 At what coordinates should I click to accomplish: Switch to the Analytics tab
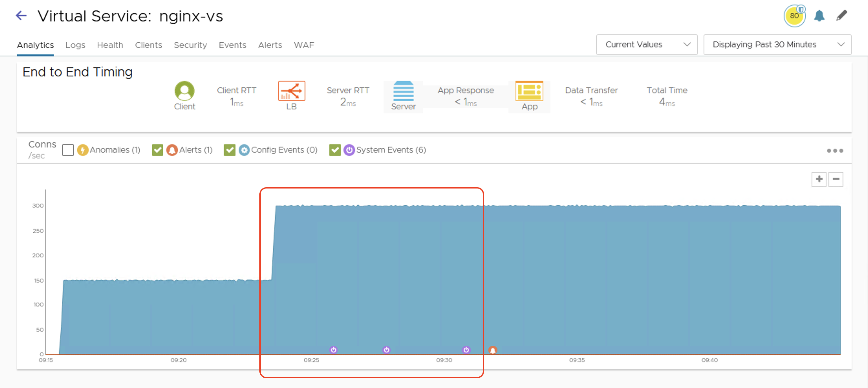pos(35,45)
